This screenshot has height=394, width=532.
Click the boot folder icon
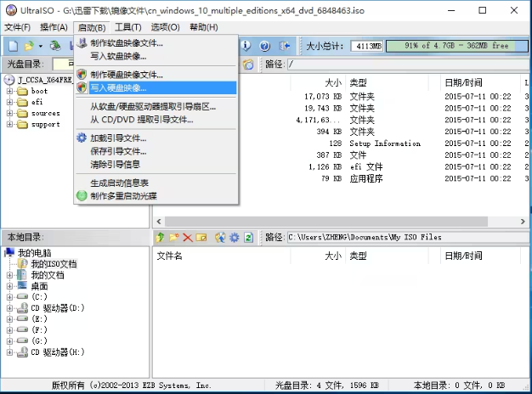[x=22, y=91]
